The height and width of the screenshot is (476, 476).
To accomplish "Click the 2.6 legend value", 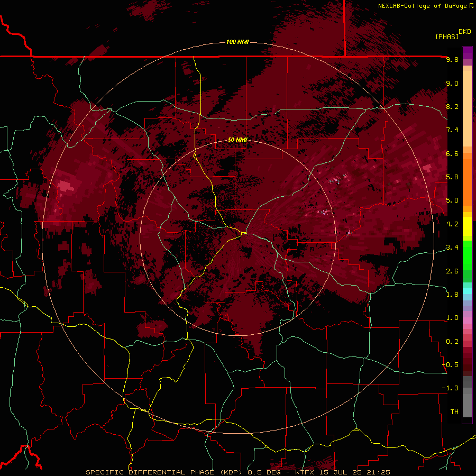I will click(452, 271).
